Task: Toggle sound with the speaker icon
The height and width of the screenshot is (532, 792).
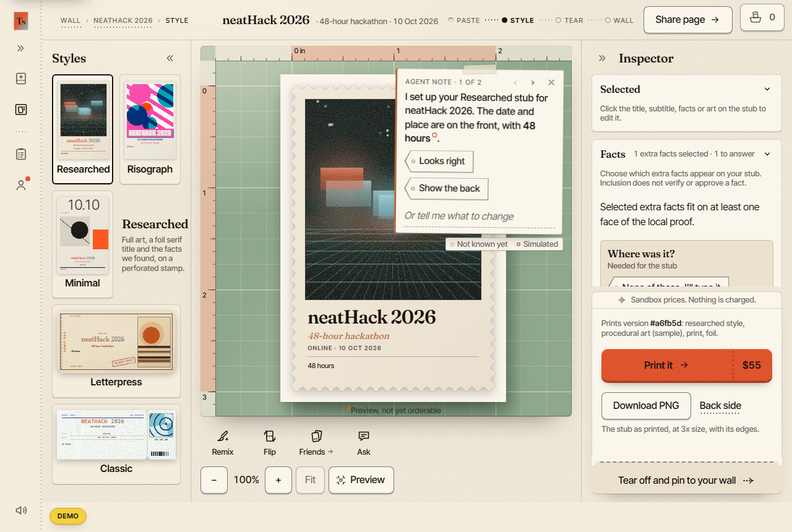Action: click(x=21, y=510)
